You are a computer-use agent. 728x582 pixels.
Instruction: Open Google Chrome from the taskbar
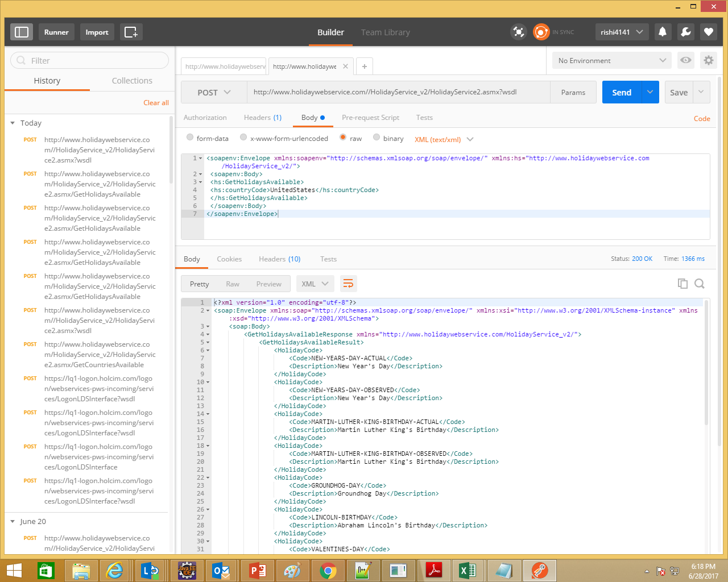328,571
